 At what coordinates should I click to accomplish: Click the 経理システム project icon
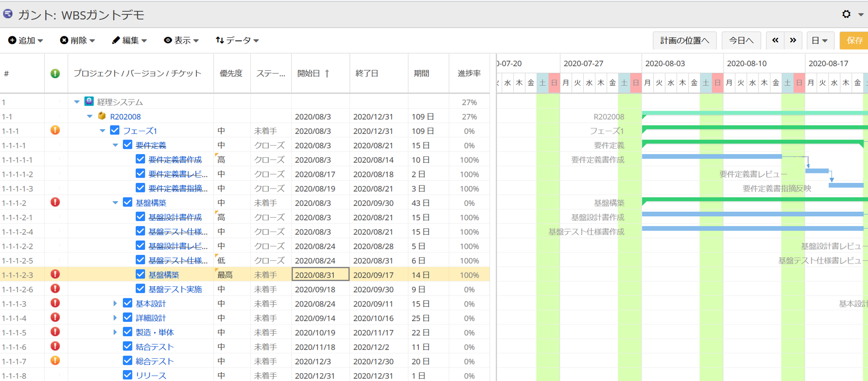point(89,102)
